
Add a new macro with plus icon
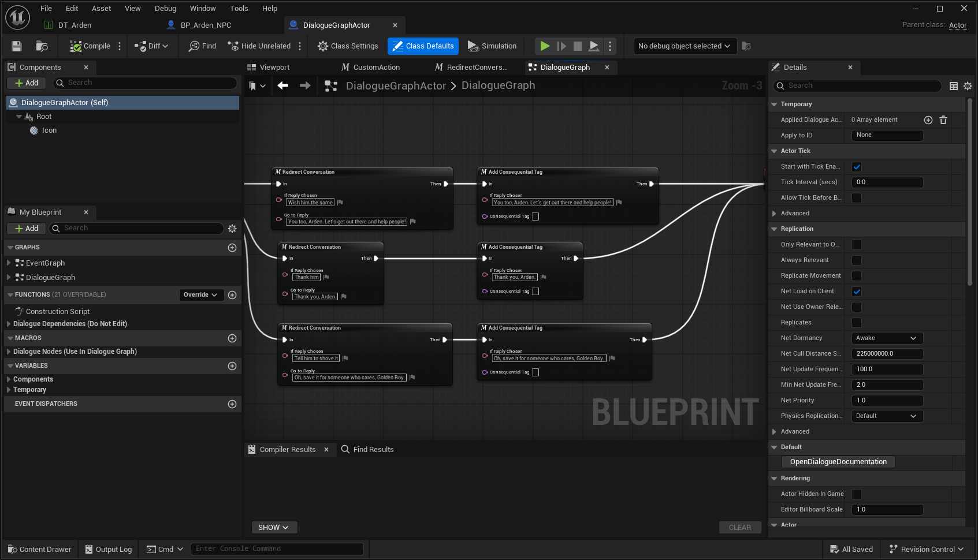click(232, 338)
